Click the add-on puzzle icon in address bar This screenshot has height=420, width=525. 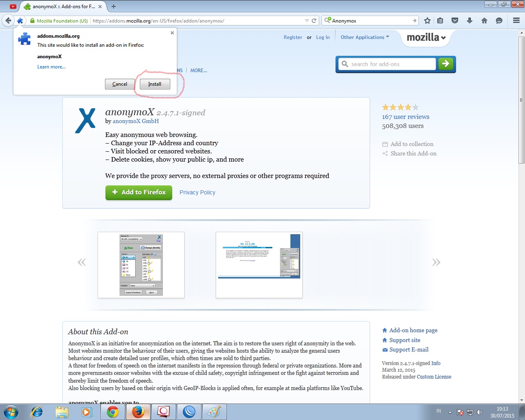tap(20, 21)
